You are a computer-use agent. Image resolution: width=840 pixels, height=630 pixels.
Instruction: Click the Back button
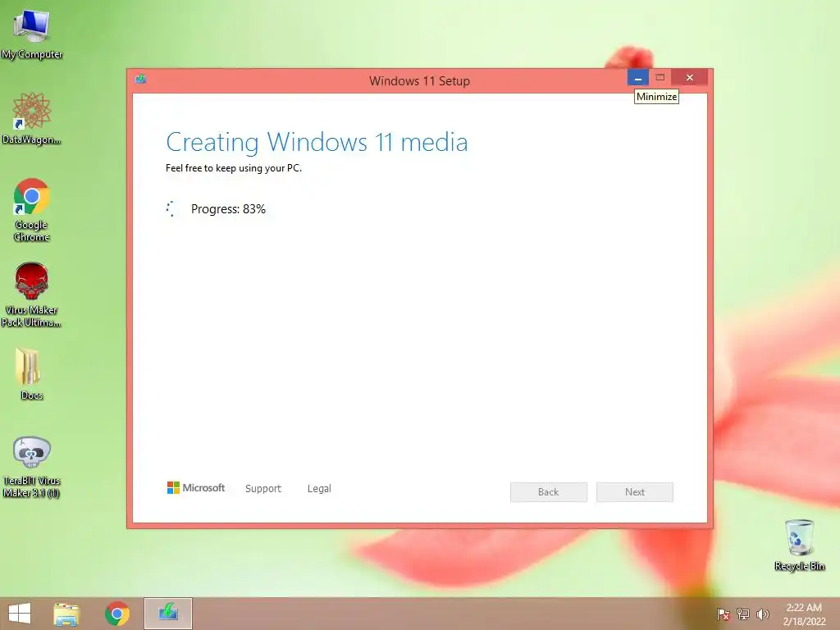(549, 492)
